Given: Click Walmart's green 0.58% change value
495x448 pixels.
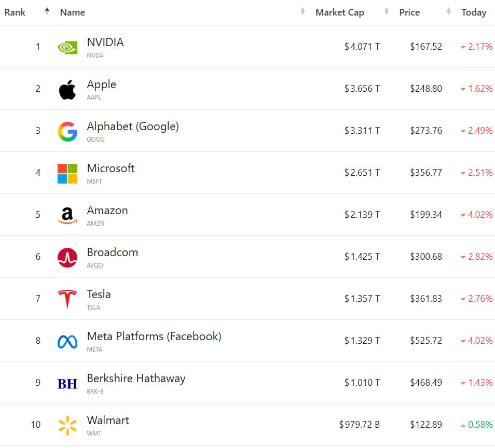Looking at the screenshot, I should tap(480, 425).
